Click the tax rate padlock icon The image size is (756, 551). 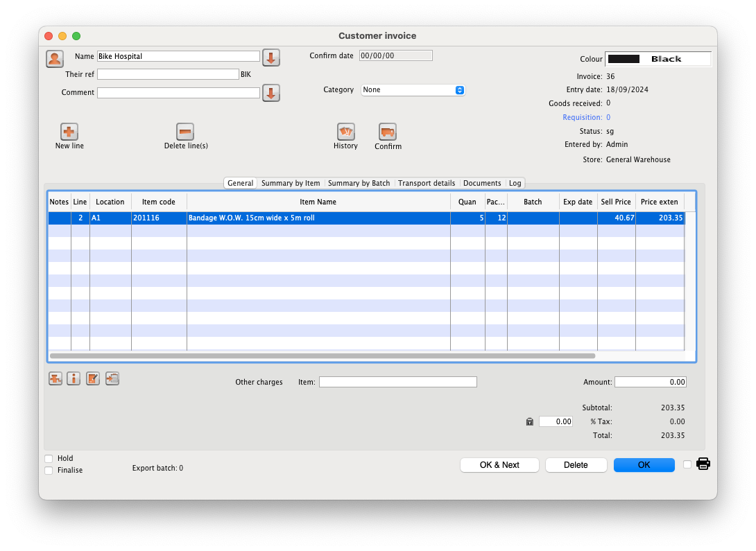(530, 421)
